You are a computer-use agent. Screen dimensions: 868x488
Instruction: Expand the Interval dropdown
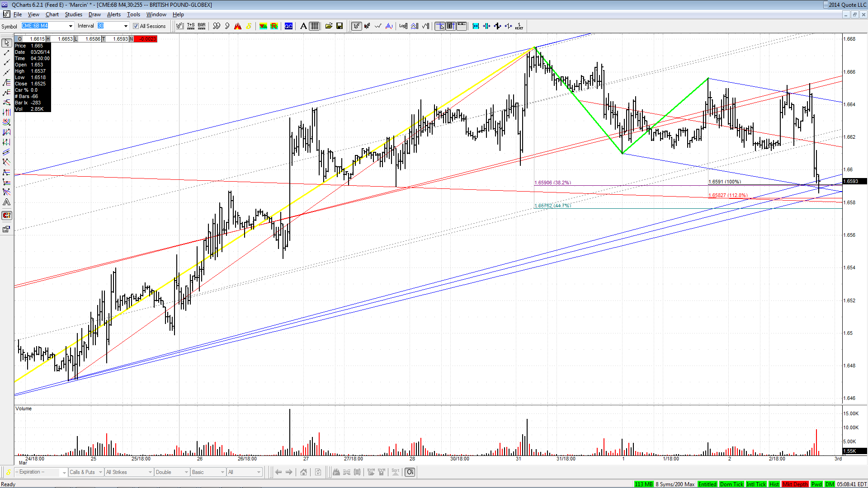coord(126,26)
